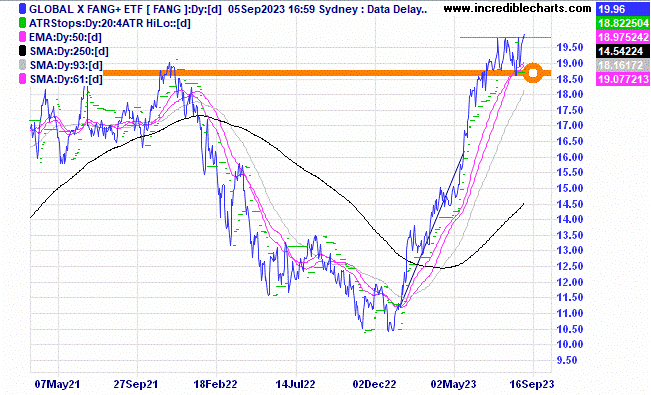Click the 14Jul22 date label
651x395 pixels.
(x=295, y=384)
